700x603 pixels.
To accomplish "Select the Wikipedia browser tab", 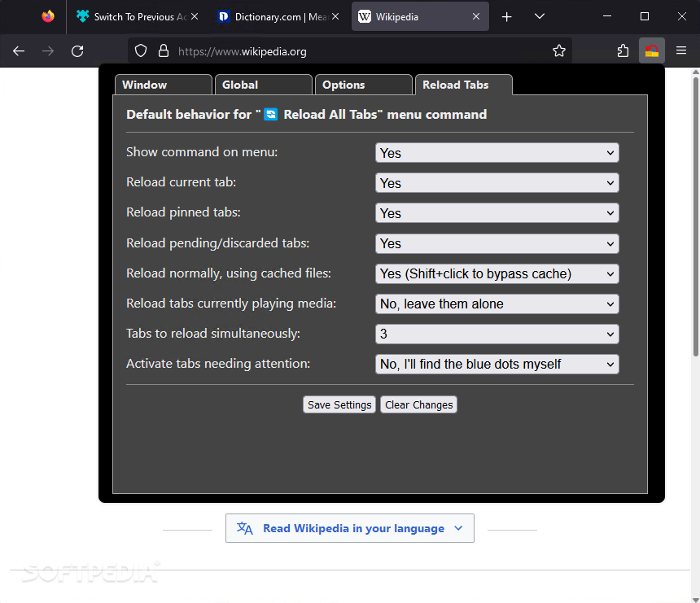I will click(x=420, y=16).
